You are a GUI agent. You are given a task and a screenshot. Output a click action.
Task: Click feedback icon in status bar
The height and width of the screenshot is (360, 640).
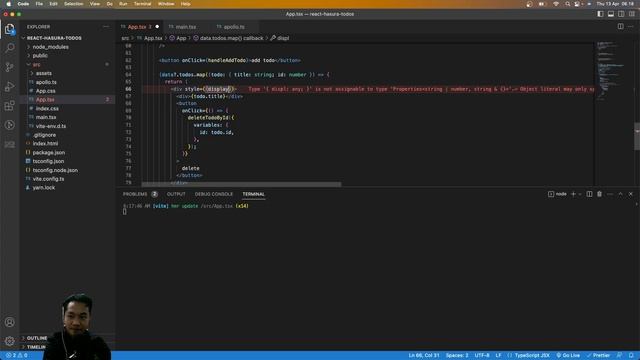click(620, 355)
